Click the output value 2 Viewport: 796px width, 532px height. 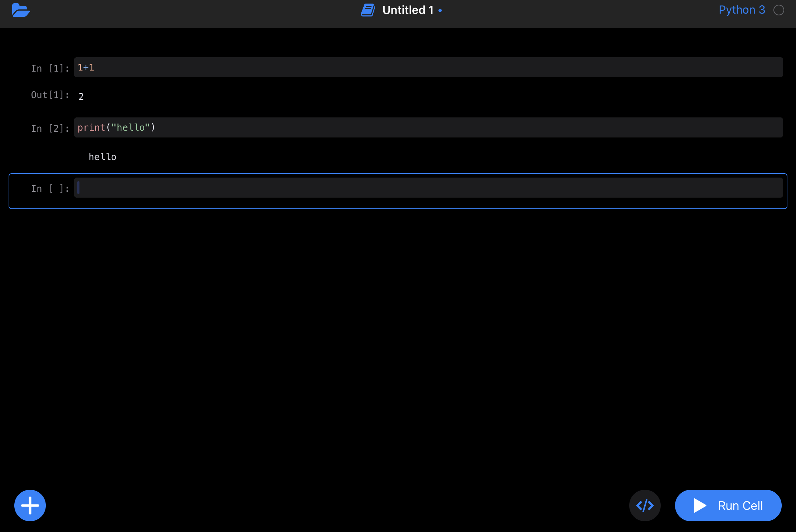tap(81, 97)
